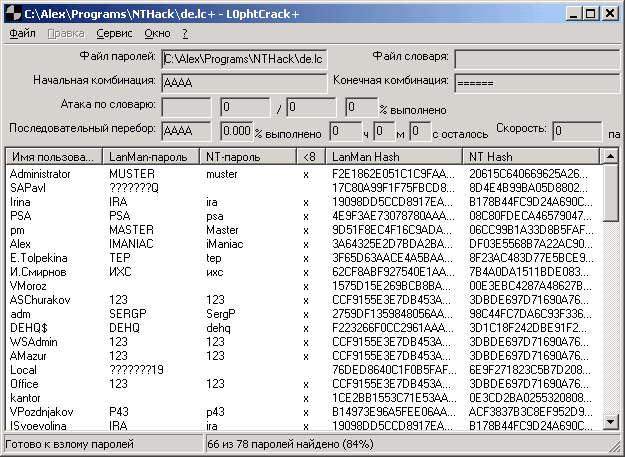The width and height of the screenshot is (625, 457).
Task: Click the ACF3837B3C8EF952D9 NT hash cell
Action: point(531,412)
